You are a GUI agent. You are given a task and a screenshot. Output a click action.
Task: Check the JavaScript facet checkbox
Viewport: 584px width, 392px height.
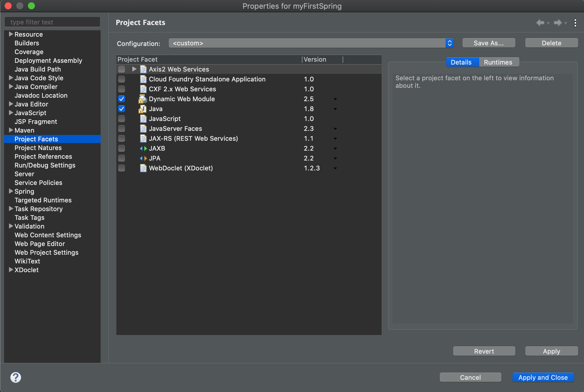coord(122,119)
